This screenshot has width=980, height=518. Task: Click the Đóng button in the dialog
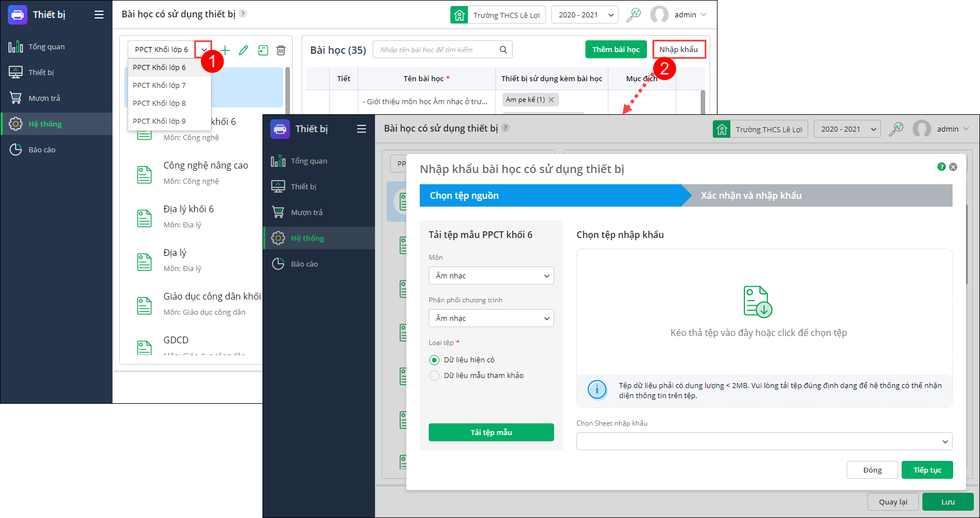873,470
